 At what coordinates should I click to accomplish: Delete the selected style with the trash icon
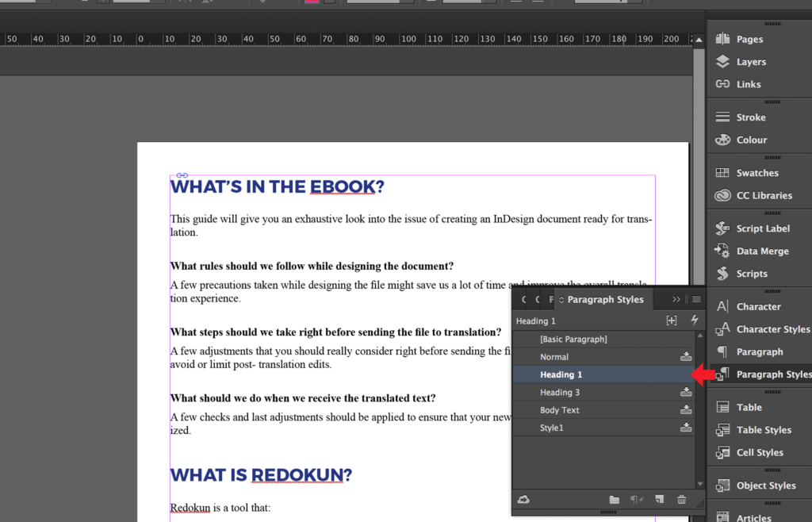coord(681,500)
